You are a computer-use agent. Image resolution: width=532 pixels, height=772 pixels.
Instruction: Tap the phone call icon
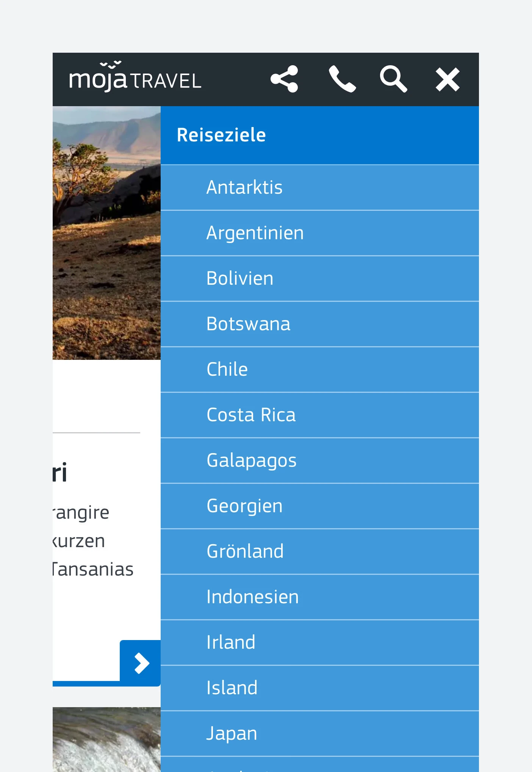point(342,79)
